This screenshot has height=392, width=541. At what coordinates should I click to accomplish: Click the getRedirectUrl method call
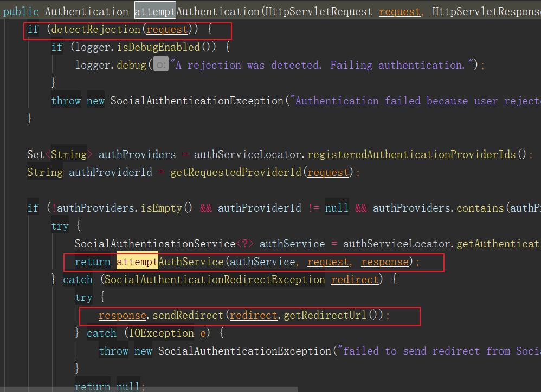(x=324, y=315)
